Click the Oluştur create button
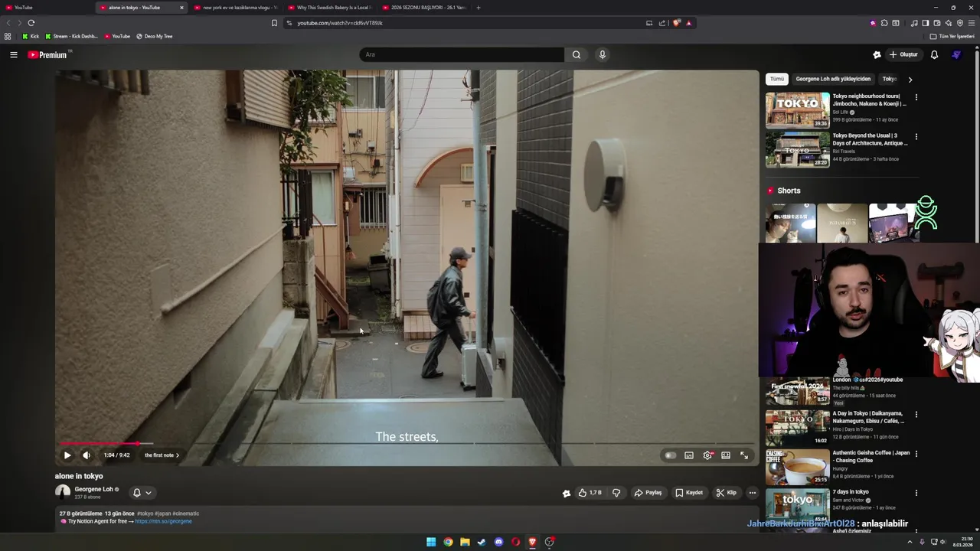 [x=903, y=54]
